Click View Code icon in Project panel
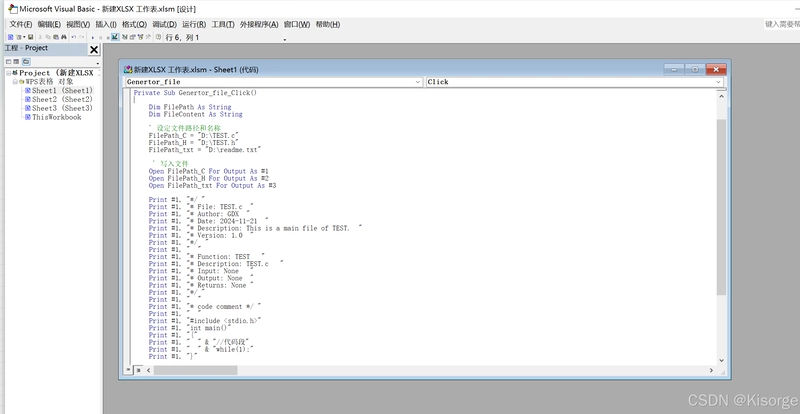 pos(8,62)
